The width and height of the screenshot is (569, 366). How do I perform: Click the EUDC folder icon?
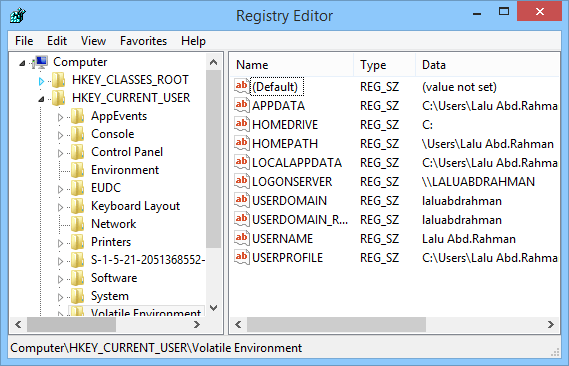click(77, 188)
